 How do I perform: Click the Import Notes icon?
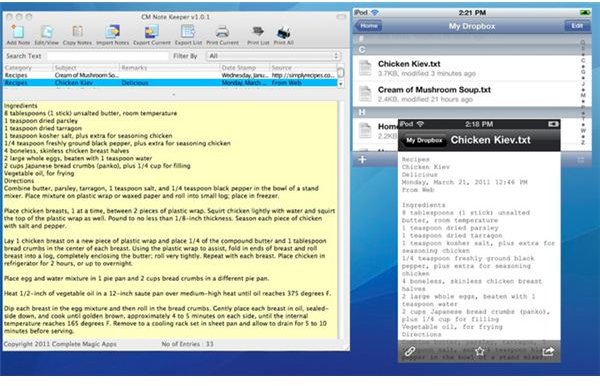coord(112,31)
